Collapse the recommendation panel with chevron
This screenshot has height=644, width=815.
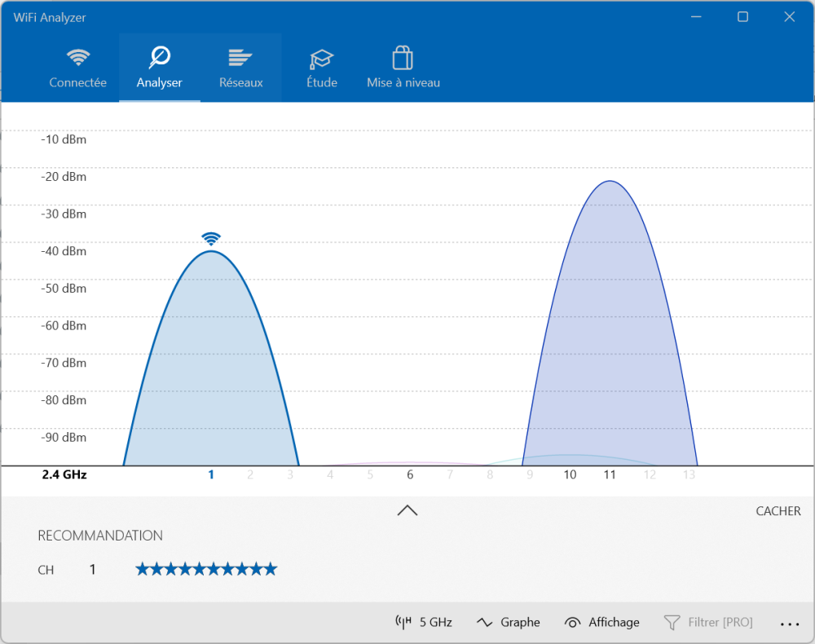(407, 510)
